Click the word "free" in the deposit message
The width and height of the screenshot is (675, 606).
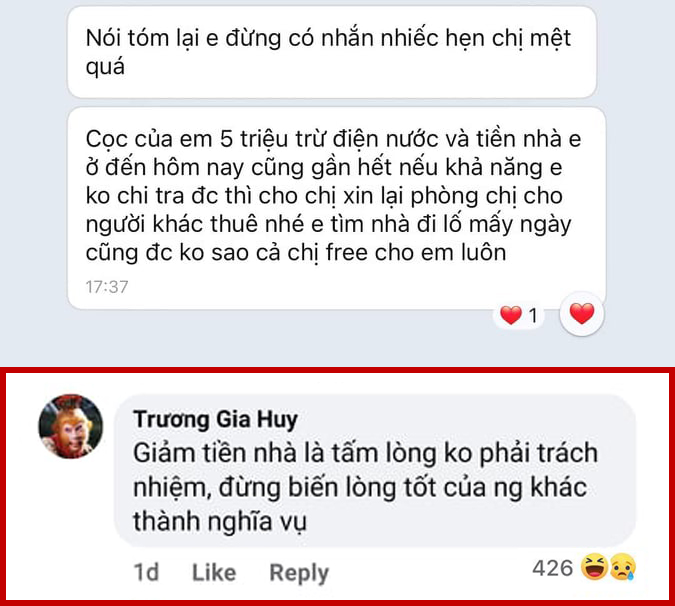(x=347, y=252)
